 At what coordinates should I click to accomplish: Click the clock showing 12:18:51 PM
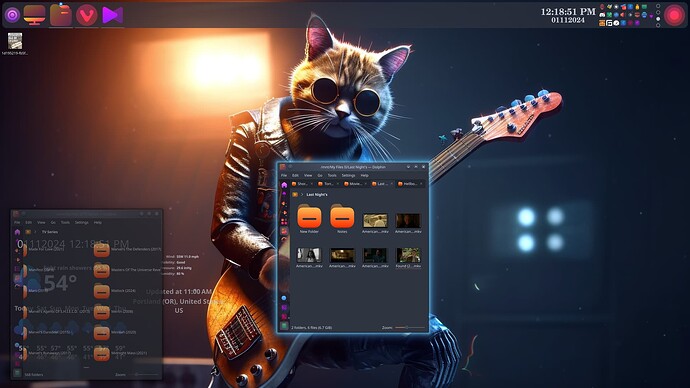568,11
